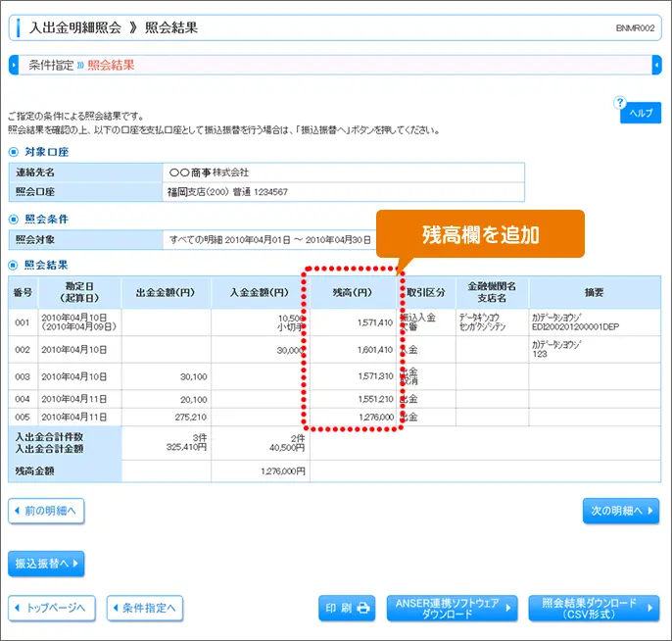
Task: Click the ○○商事株式会社 company name
Action: (209, 173)
